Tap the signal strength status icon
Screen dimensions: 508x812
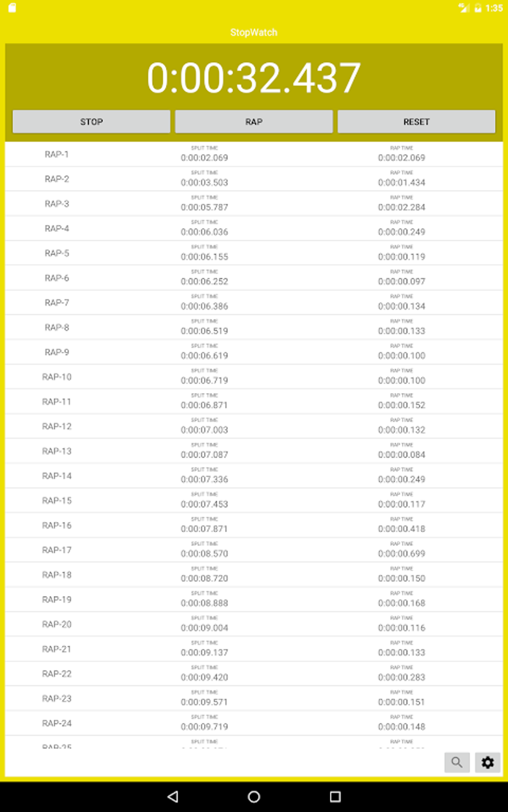pyautogui.click(x=464, y=8)
